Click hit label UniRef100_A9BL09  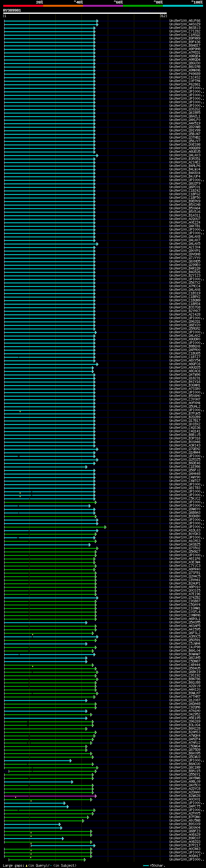[185, 782]
